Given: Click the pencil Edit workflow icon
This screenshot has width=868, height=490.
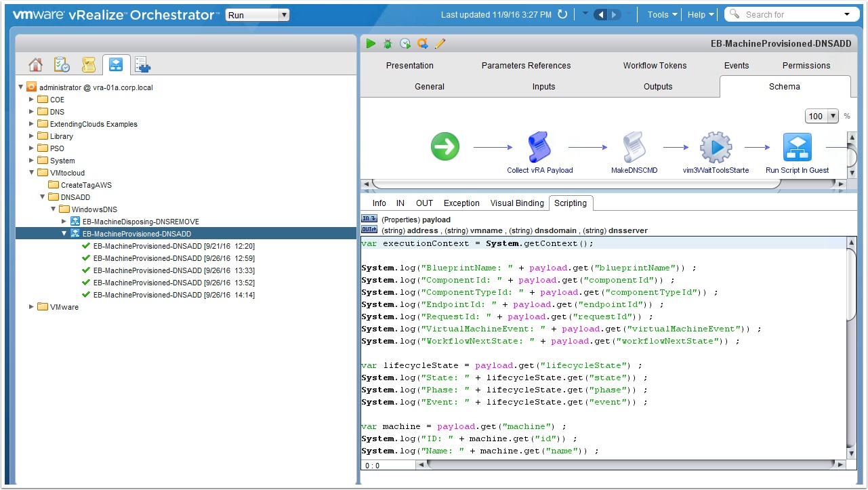Looking at the screenshot, I should (440, 43).
